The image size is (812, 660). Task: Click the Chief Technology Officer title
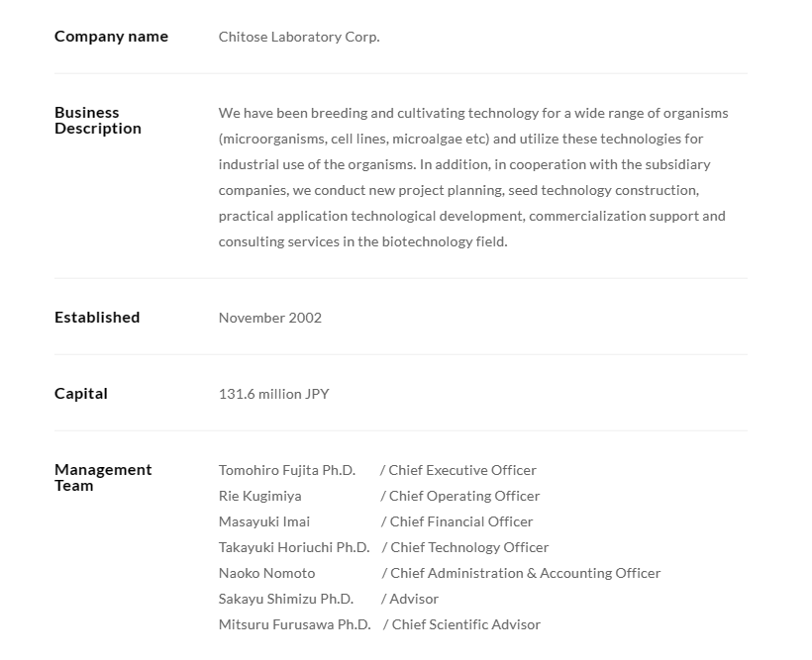469,547
